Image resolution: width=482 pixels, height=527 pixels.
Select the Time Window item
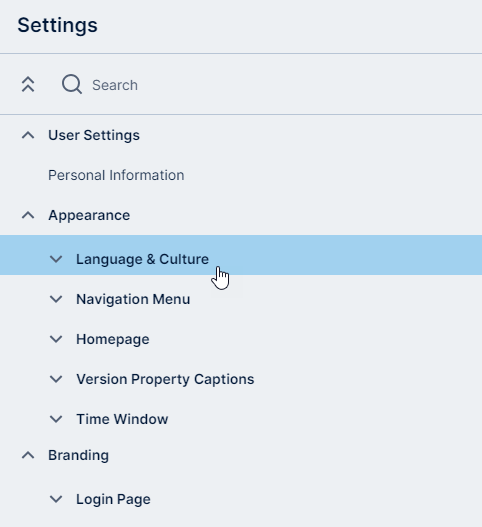click(x=122, y=419)
